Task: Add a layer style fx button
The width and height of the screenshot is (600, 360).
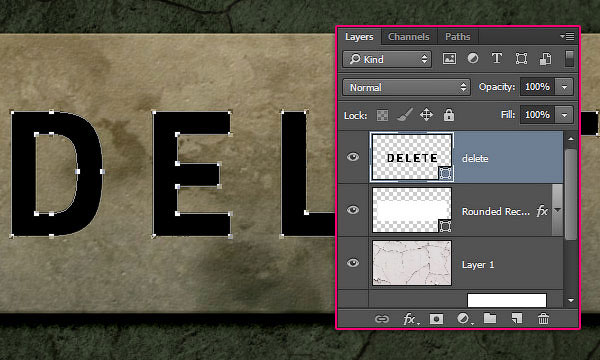Action: pyautogui.click(x=410, y=319)
